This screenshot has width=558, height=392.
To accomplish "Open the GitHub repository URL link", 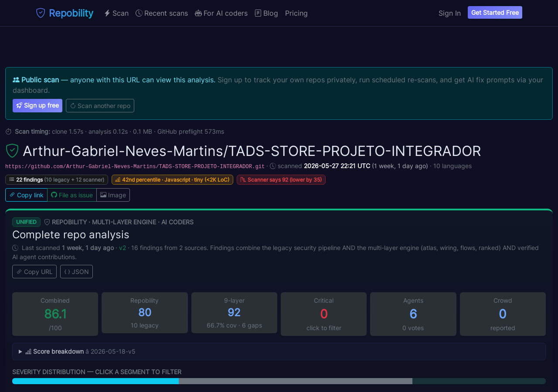I will coord(135,166).
